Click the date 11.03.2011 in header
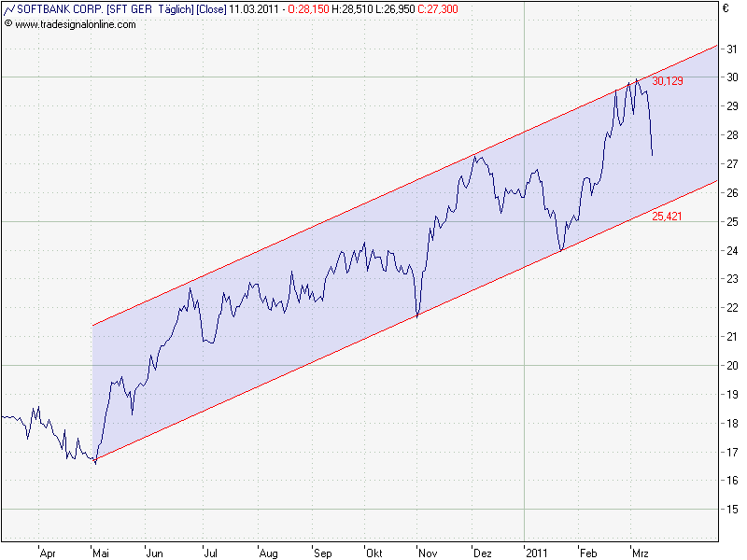Screen dimensions: 747x560 (253, 9)
